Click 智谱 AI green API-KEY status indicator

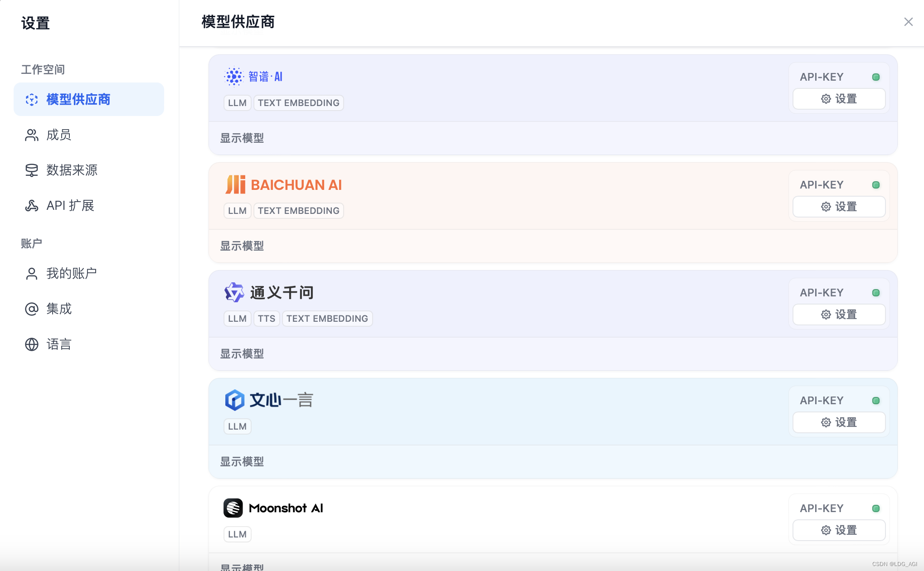tap(876, 77)
